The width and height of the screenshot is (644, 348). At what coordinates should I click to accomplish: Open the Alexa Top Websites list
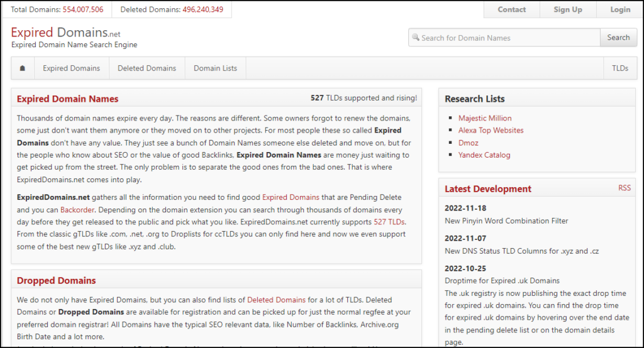pos(491,130)
